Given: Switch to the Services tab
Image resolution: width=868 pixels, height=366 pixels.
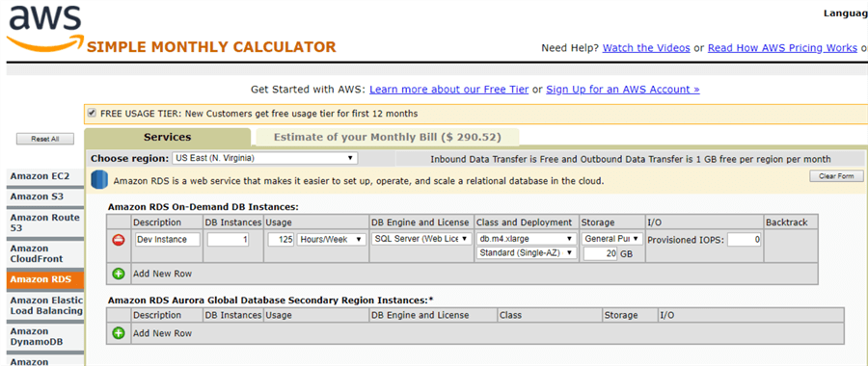Looking at the screenshot, I should [x=167, y=137].
